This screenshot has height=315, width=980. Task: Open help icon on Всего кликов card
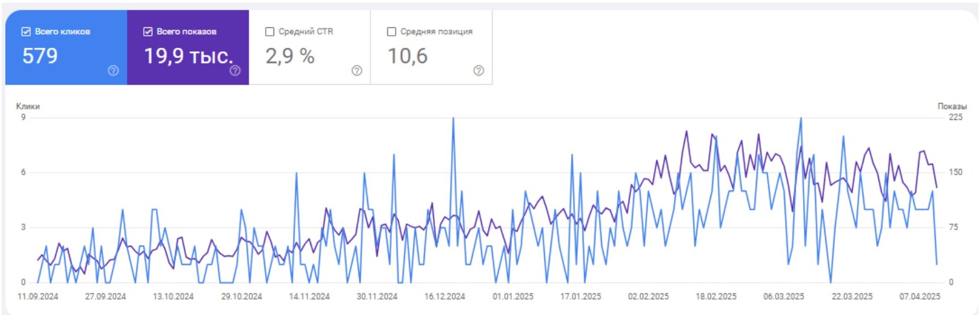[113, 71]
